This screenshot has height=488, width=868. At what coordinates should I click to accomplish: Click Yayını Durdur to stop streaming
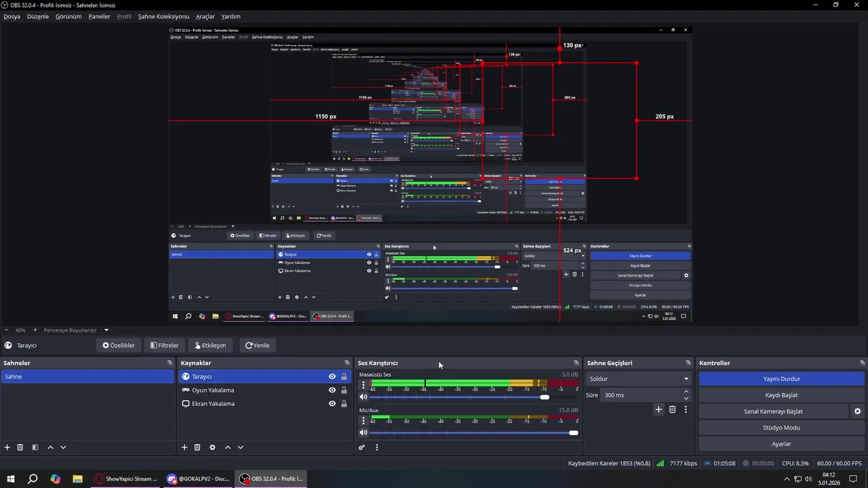click(x=781, y=379)
